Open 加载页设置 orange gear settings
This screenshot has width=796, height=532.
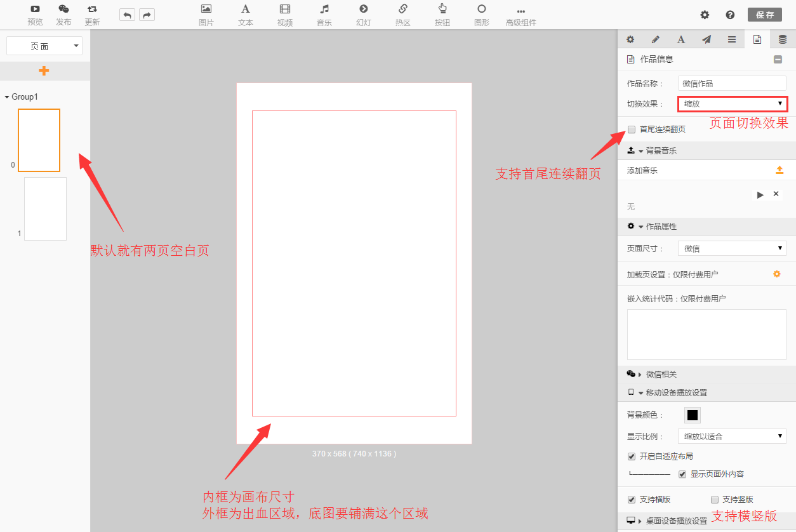click(776, 274)
